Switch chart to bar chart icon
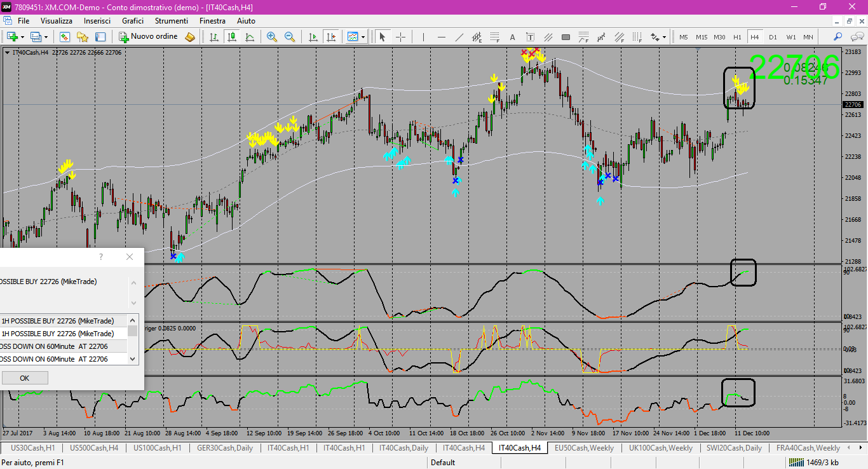 click(x=214, y=37)
